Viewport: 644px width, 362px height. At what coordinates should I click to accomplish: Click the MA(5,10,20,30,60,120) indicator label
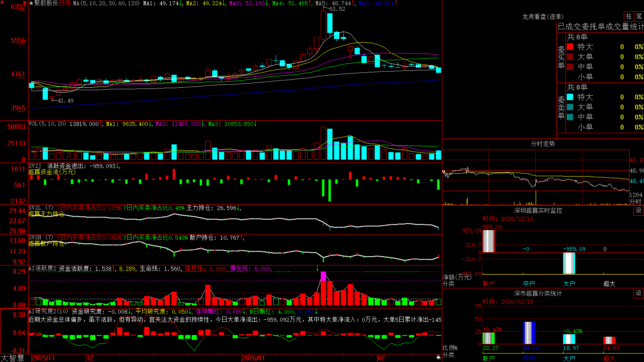tap(106, 3)
